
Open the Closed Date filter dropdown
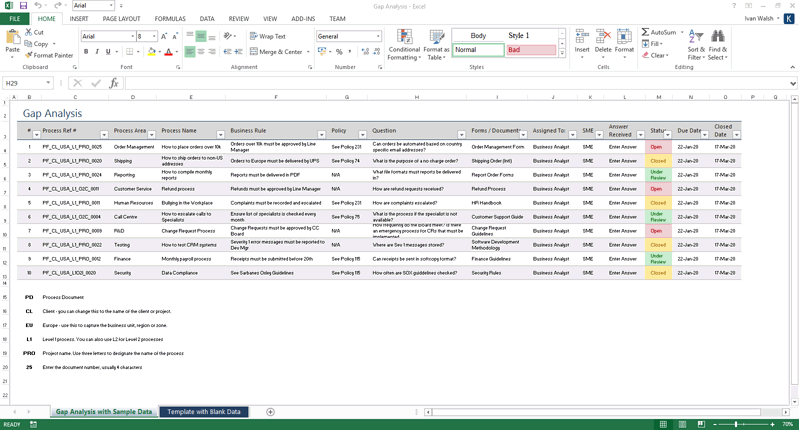pyautogui.click(x=736, y=135)
